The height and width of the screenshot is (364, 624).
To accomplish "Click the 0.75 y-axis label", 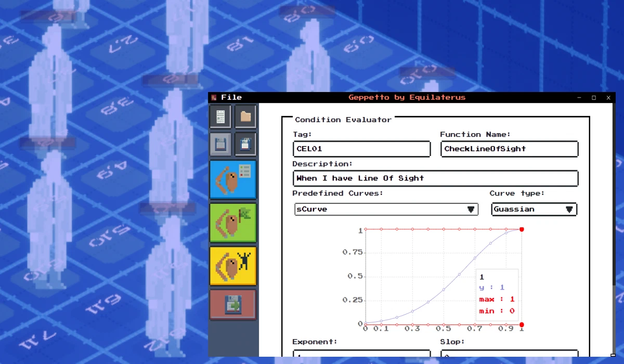I will click(x=352, y=252).
